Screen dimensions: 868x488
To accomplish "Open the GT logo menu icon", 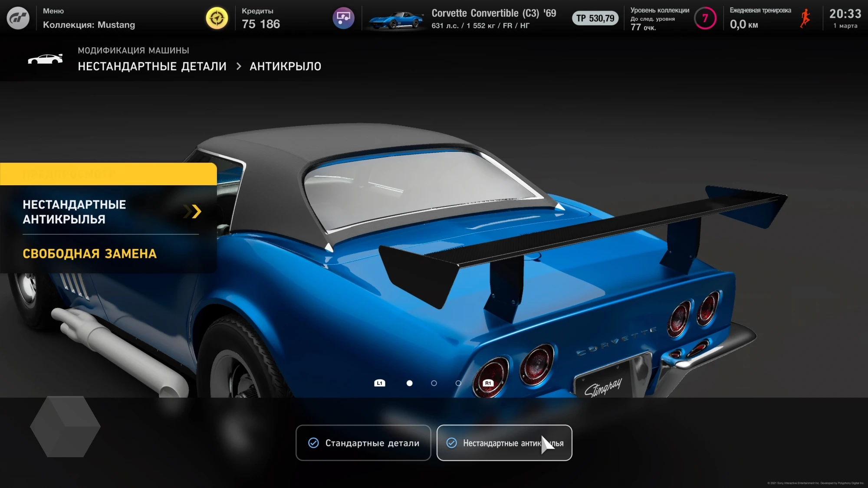I will (18, 18).
